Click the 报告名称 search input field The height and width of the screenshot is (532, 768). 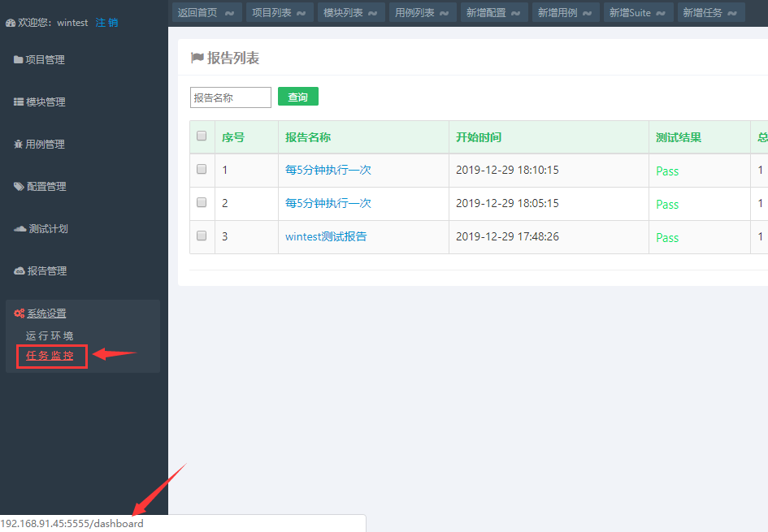click(x=231, y=97)
